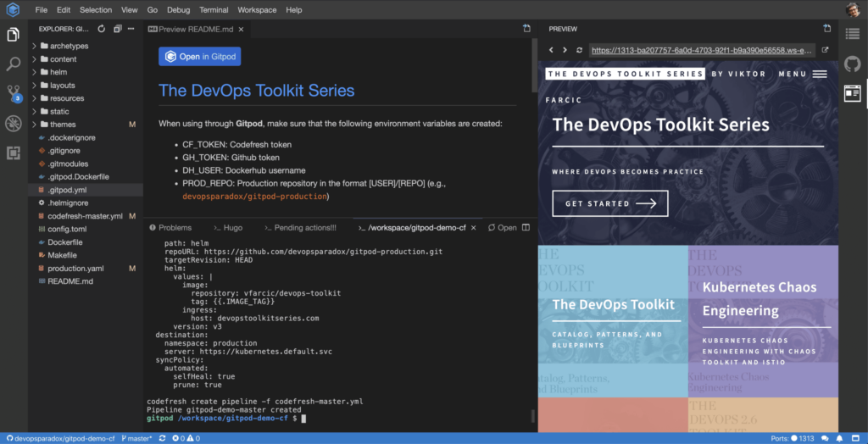Switch to the Problems tab
The height and width of the screenshot is (444, 868).
[170, 228]
